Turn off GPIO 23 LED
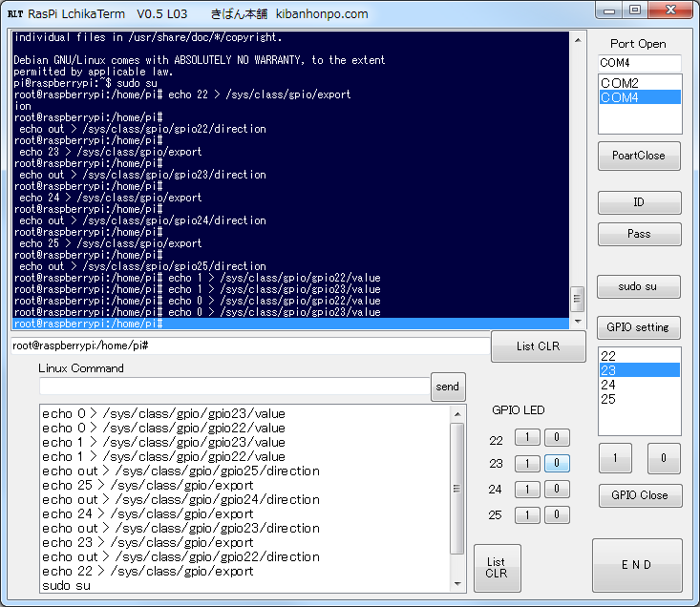The image size is (700, 607). (x=557, y=464)
